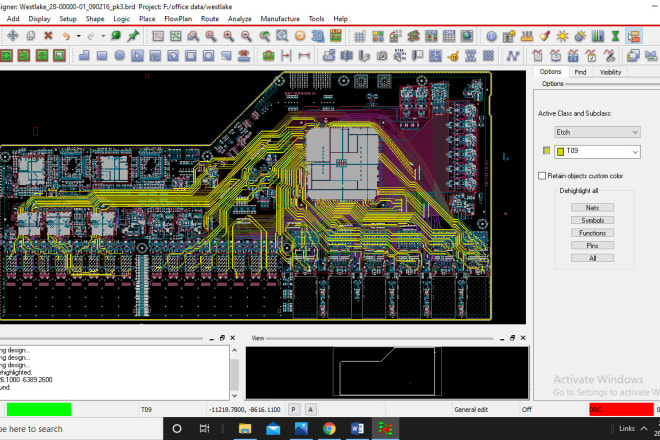Image resolution: width=660 pixels, height=440 pixels.
Task: Click the Highlight sun icon
Action: tap(562, 36)
